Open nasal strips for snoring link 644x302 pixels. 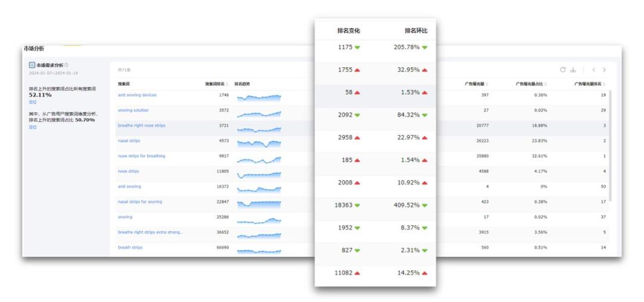click(140, 202)
